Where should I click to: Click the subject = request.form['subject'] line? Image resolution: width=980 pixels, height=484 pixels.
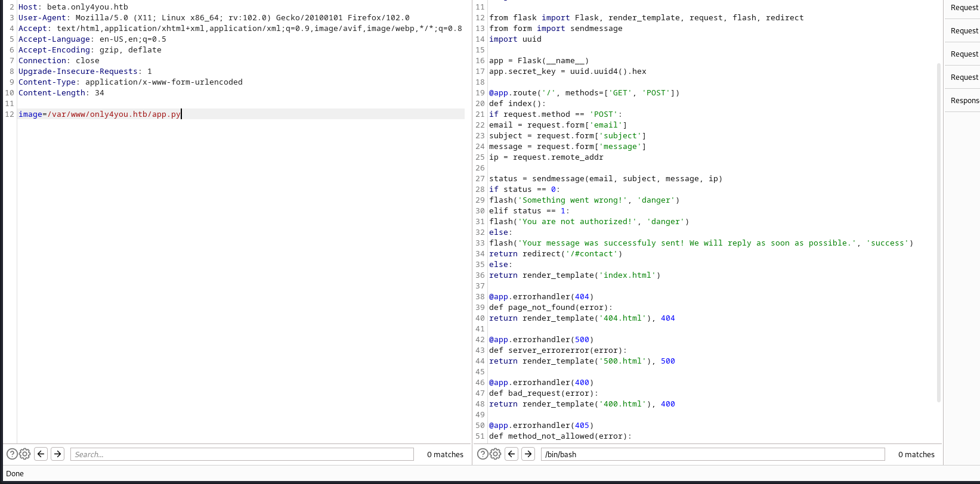[x=568, y=136]
